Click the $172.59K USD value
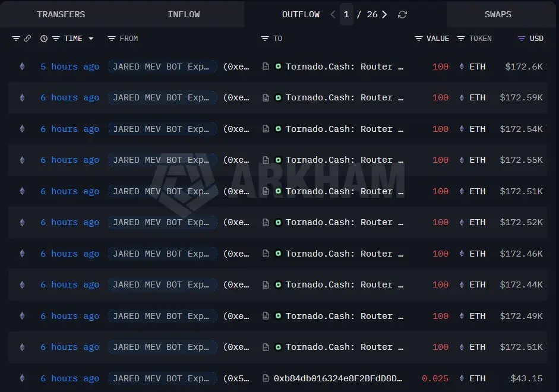 (521, 97)
